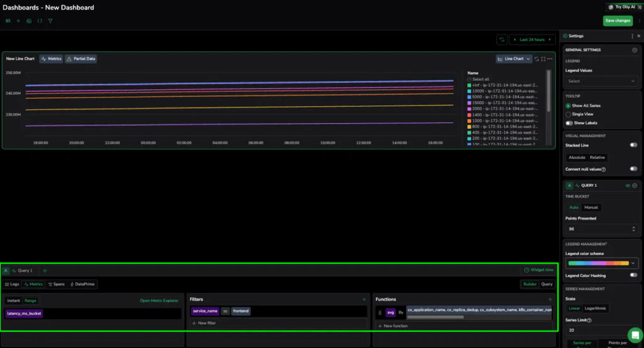Click the curly braces JSON icon
This screenshot has width=644, height=348.
point(40,21)
